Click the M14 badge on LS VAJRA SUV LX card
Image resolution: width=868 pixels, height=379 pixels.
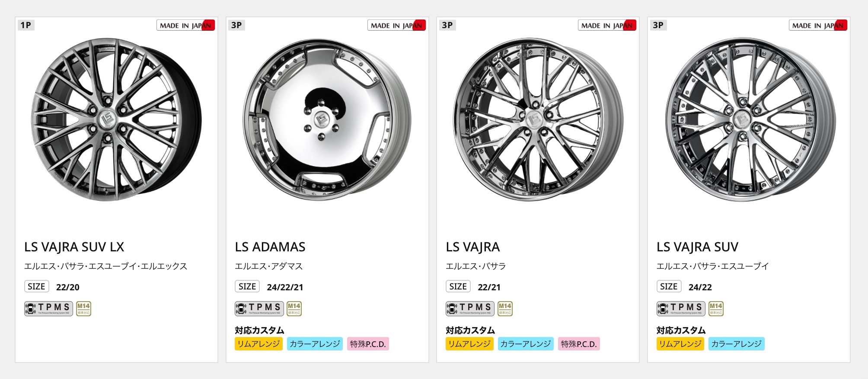click(83, 308)
